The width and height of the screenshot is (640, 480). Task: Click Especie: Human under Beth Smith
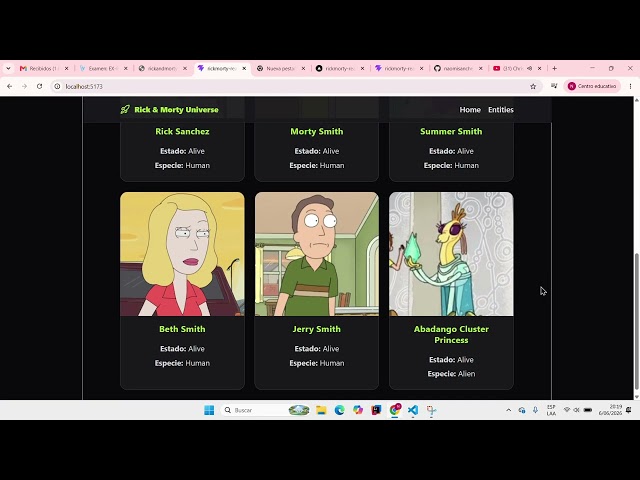(182, 363)
